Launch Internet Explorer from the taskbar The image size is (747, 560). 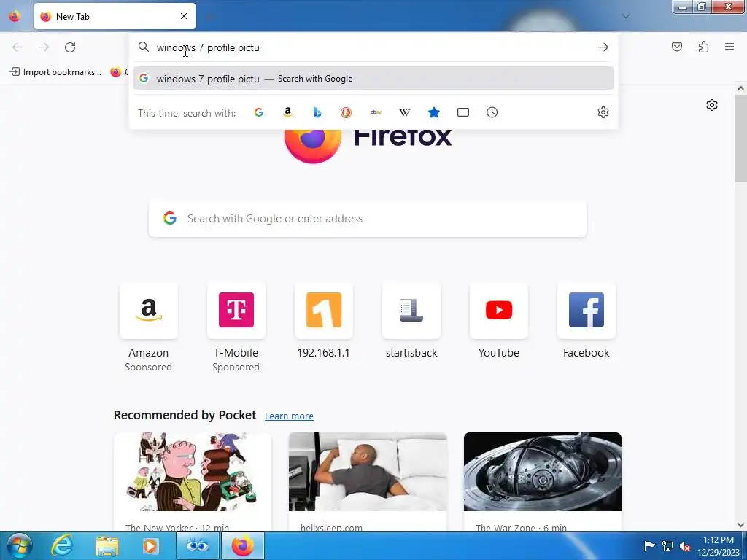click(x=63, y=545)
